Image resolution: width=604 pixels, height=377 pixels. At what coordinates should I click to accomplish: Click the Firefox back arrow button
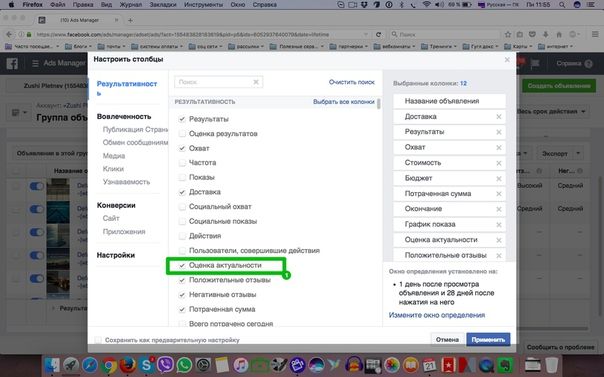pyautogui.click(x=10, y=34)
